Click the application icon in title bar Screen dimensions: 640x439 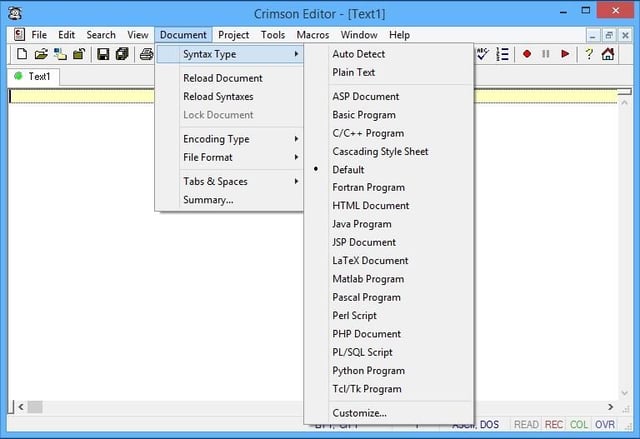tap(15, 13)
